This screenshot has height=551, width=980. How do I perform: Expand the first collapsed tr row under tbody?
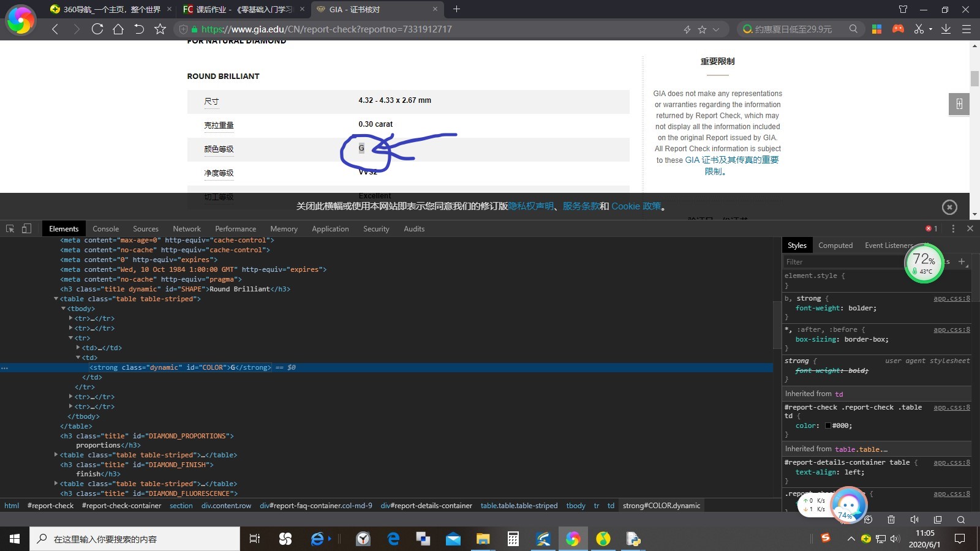[70, 318]
